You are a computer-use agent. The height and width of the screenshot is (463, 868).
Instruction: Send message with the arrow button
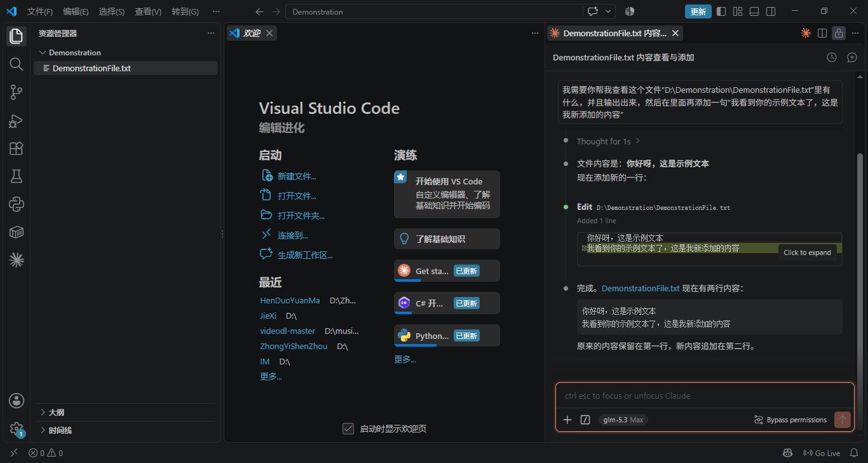point(843,420)
